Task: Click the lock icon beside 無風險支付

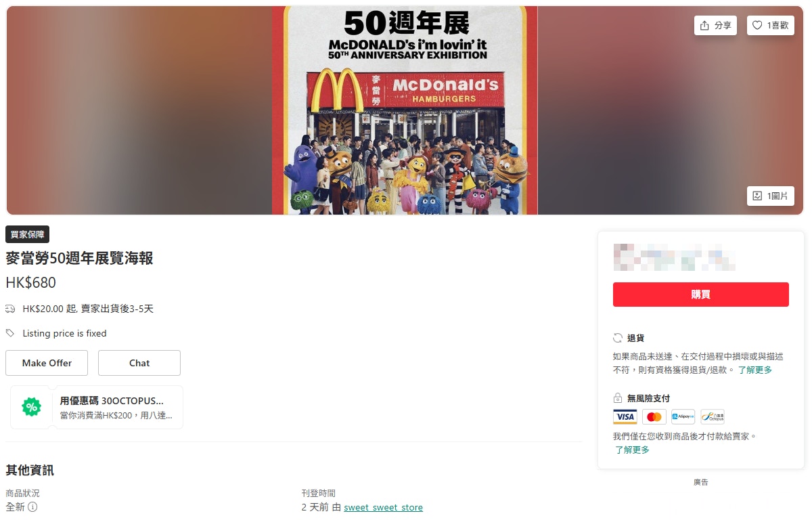Action: [x=617, y=398]
